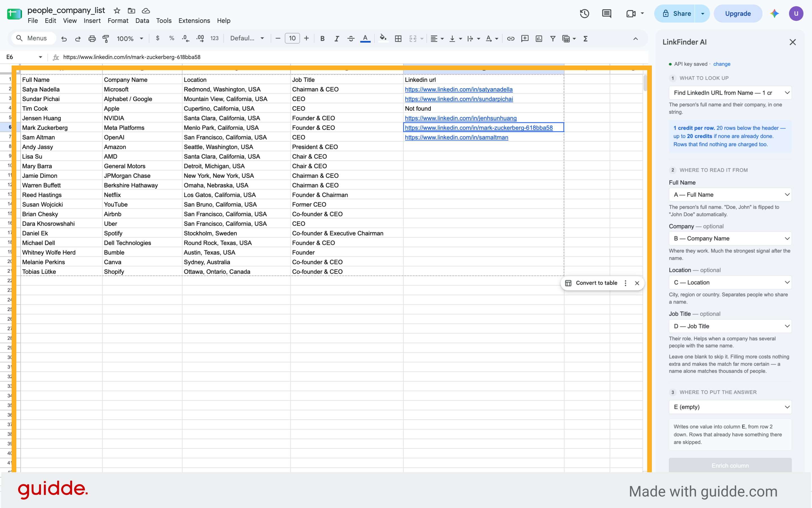The width and height of the screenshot is (812, 508).
Task: Change the Job Title column dropdown
Action: click(730, 326)
